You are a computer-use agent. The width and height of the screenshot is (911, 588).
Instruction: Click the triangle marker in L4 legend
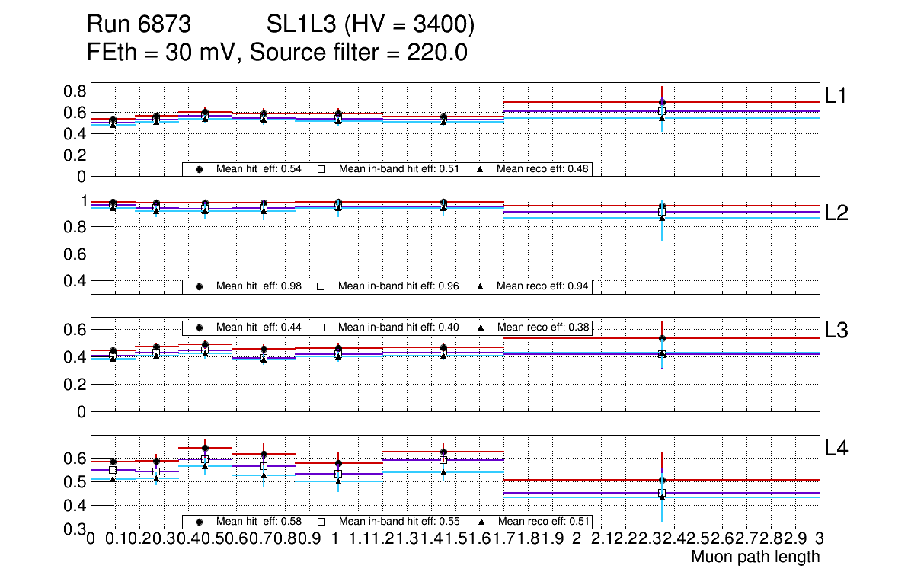[481, 522]
